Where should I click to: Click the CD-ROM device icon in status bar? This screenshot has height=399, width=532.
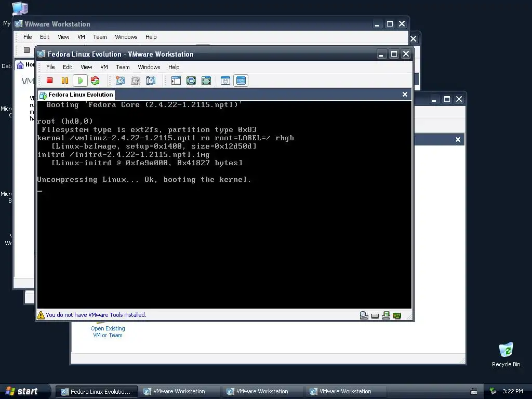click(364, 315)
